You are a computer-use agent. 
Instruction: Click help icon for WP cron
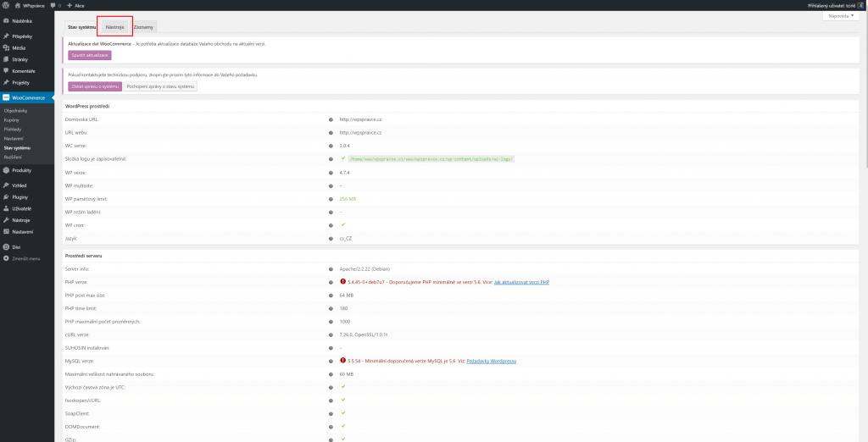point(331,225)
